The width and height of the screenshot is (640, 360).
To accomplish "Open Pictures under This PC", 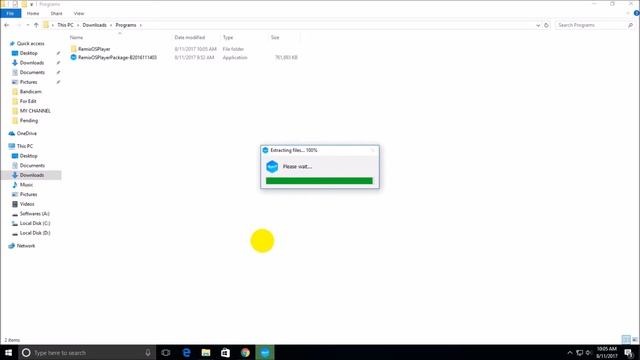I will pyautogui.click(x=29, y=195).
